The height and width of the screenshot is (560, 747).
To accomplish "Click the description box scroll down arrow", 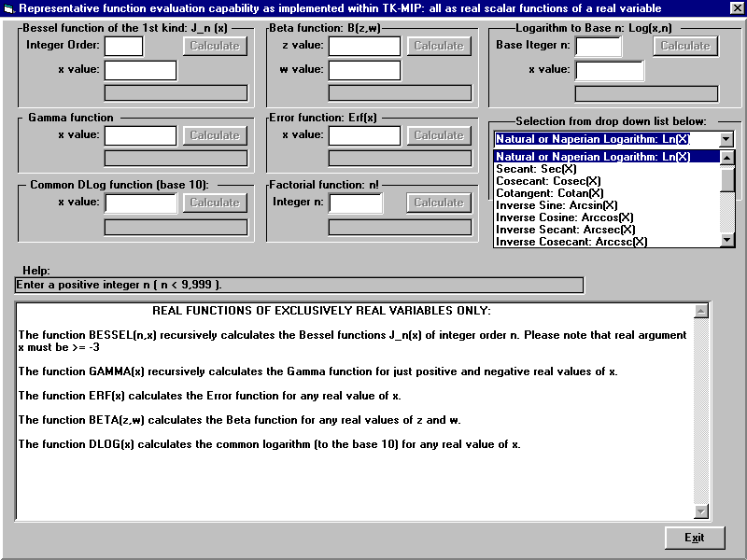I will [x=701, y=511].
